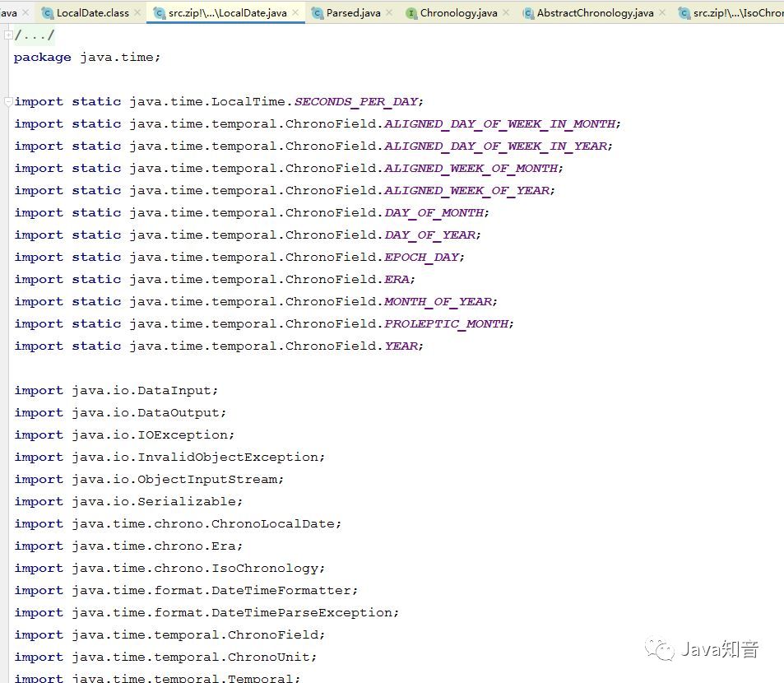Click 'DateTimeParseException' import line
Image resolution: width=784 pixels, height=683 pixels.
click(x=206, y=612)
